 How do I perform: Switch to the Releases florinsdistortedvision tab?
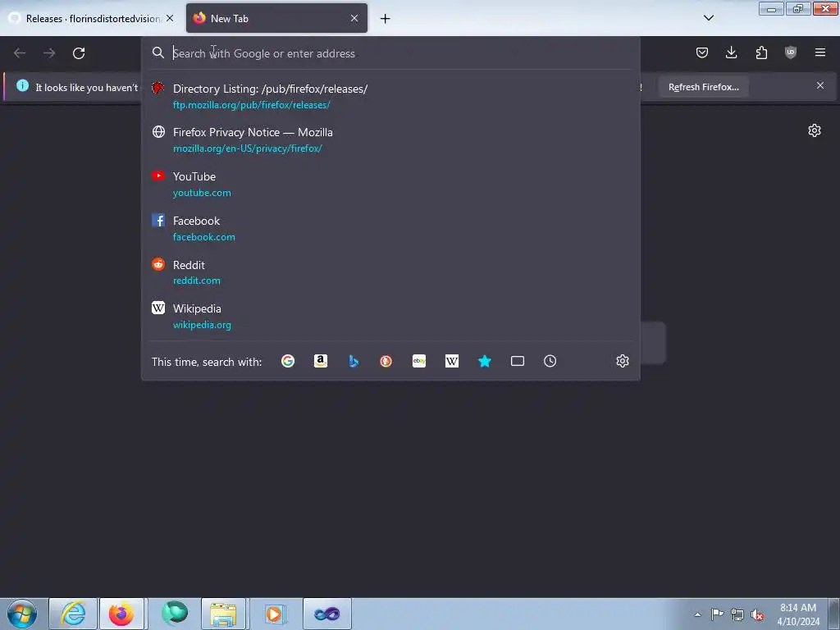[x=92, y=18]
